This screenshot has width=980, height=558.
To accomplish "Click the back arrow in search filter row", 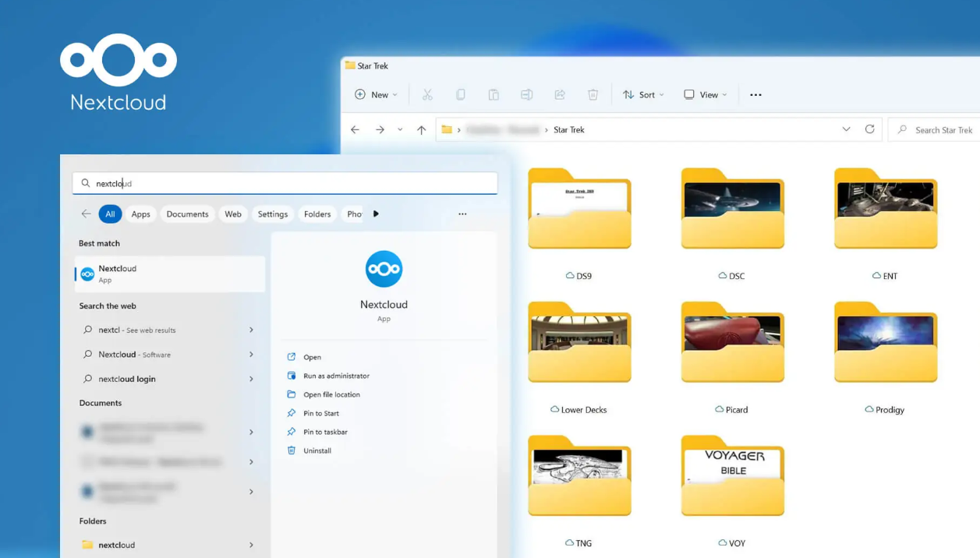I will tap(86, 214).
